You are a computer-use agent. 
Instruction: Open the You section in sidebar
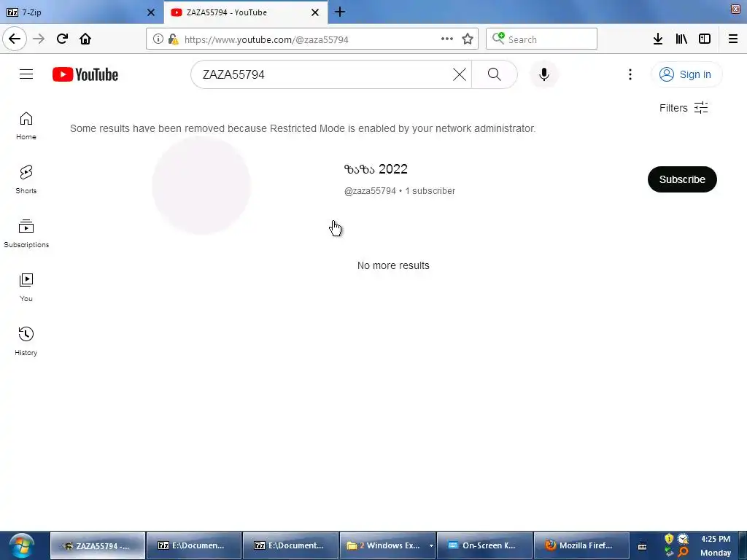26,287
